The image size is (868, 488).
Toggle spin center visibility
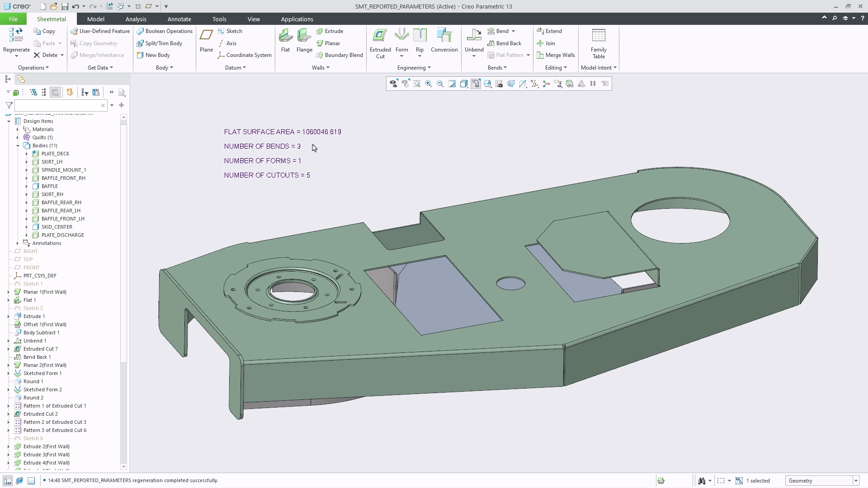[x=546, y=84]
